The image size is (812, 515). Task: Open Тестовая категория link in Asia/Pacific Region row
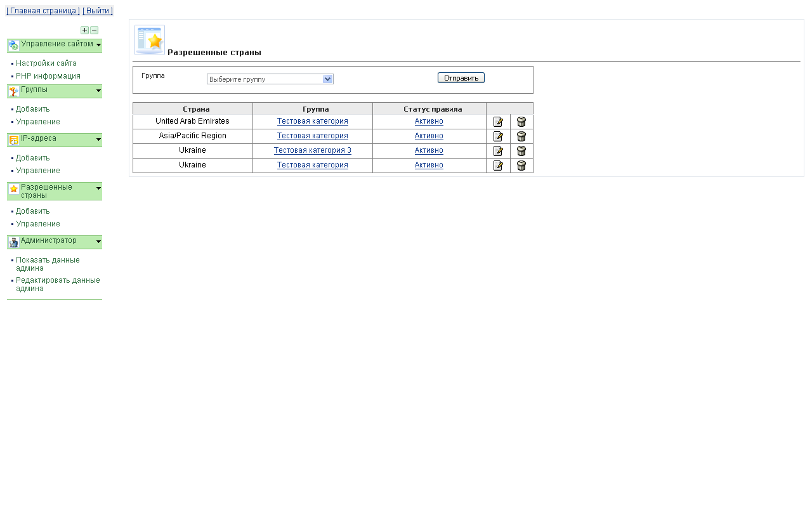313,136
